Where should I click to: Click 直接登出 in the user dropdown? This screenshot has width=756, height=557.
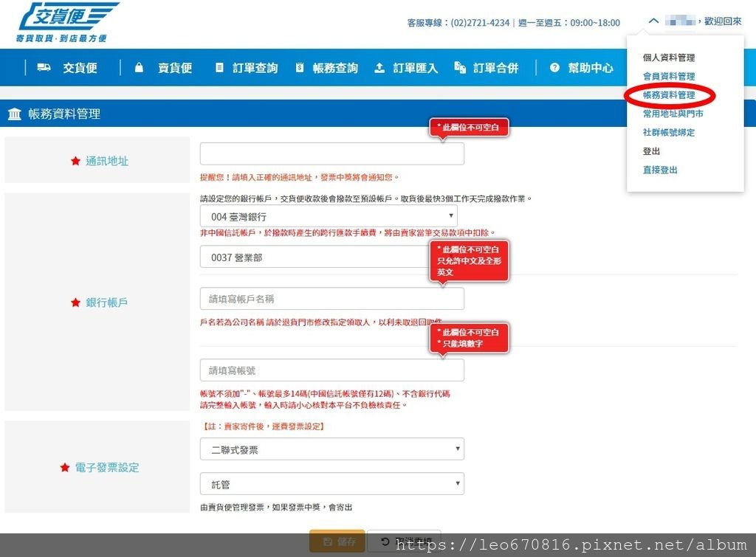pos(660,170)
